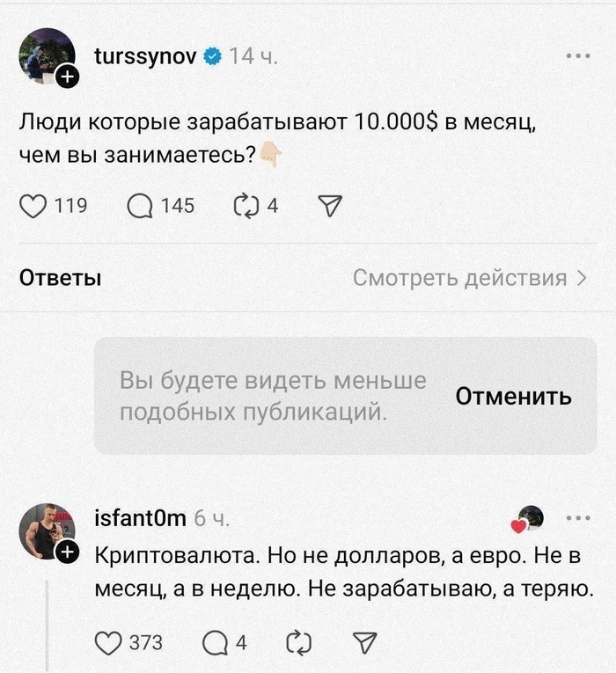
Task: Open the turssynov username link
Action: tap(145, 56)
